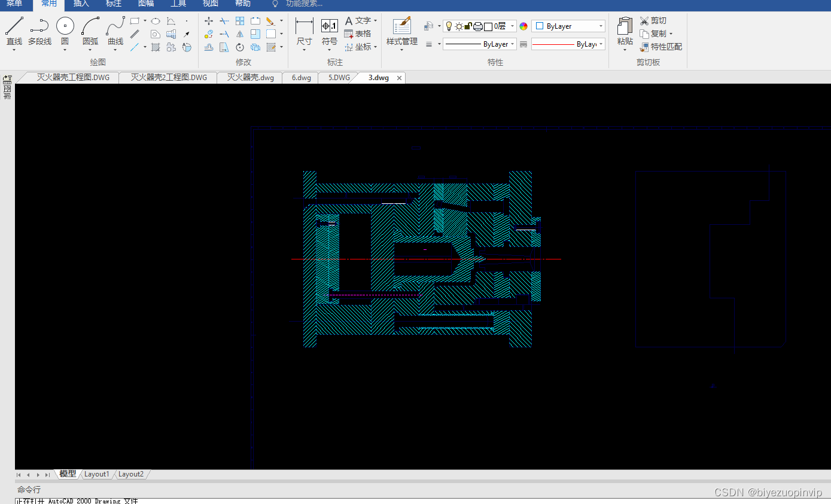Close the 3.dwg document tab
831x504 pixels.
(x=400, y=78)
